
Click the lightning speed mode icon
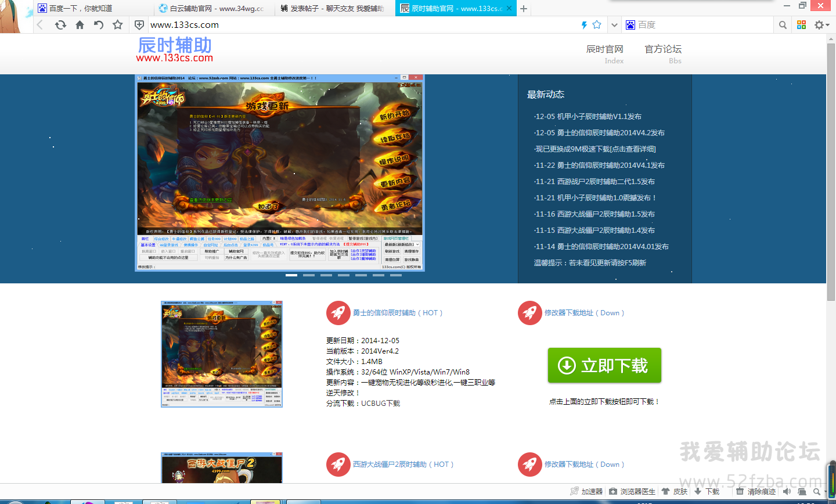(x=584, y=25)
